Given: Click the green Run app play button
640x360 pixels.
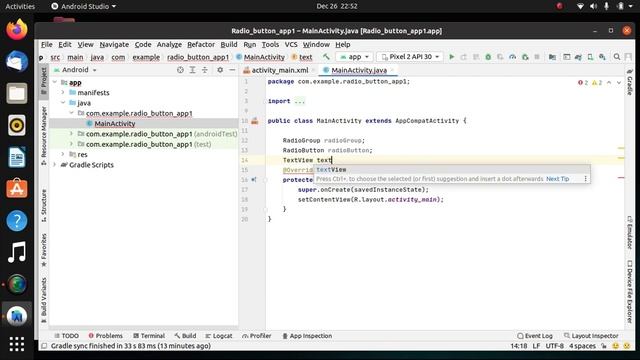Looking at the screenshot, I should (x=451, y=57).
